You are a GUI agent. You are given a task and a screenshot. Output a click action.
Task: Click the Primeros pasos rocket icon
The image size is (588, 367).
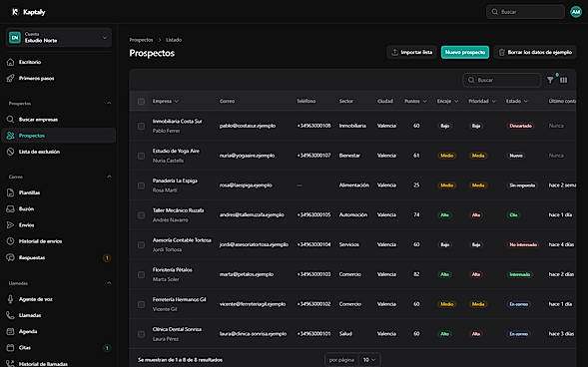pyautogui.click(x=11, y=78)
